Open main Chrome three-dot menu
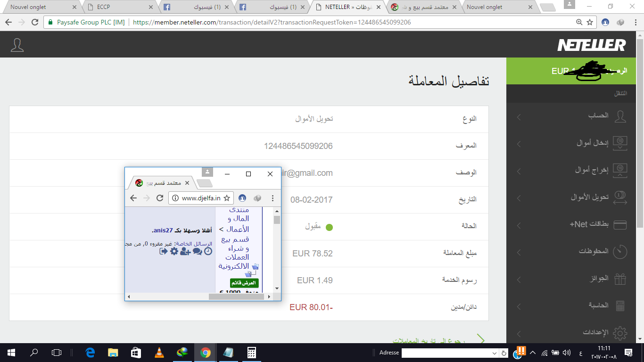644x362 pixels. coord(635,22)
